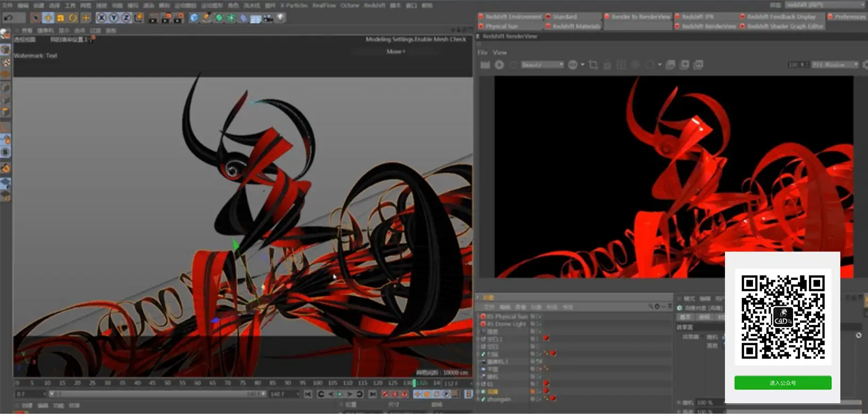Add a light object from toolbar
Screen dimensions: 868x417
(x=280, y=18)
